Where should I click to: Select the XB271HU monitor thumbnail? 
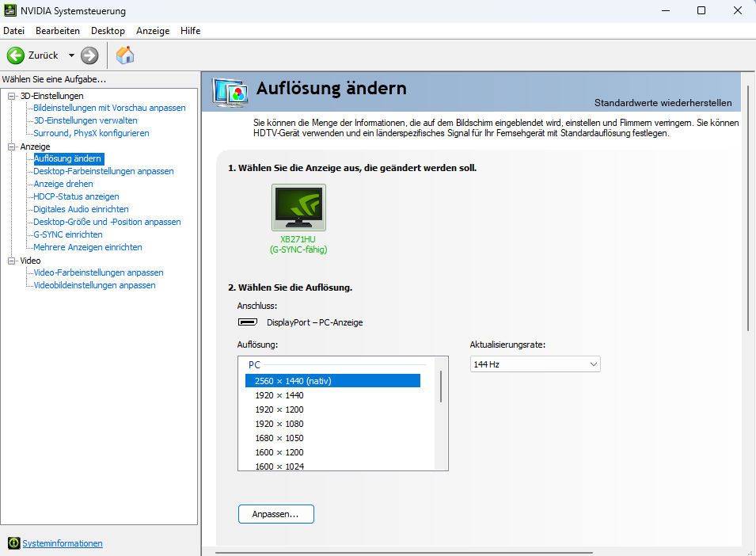tap(299, 208)
